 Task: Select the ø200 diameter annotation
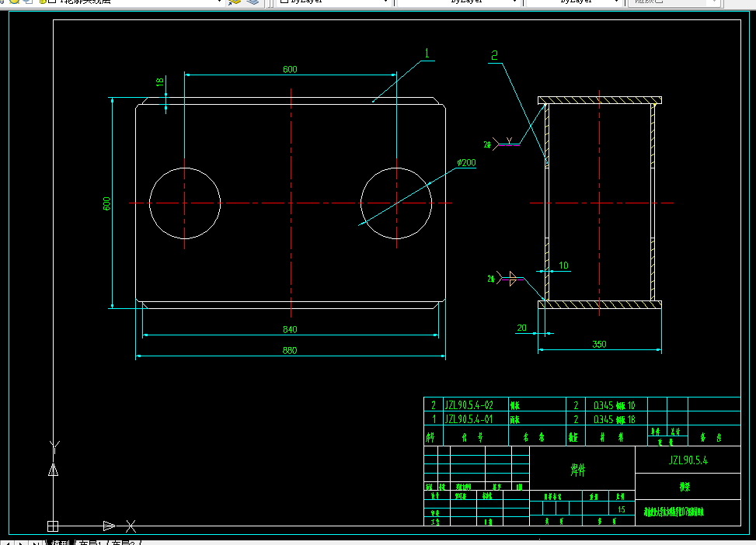[466, 163]
